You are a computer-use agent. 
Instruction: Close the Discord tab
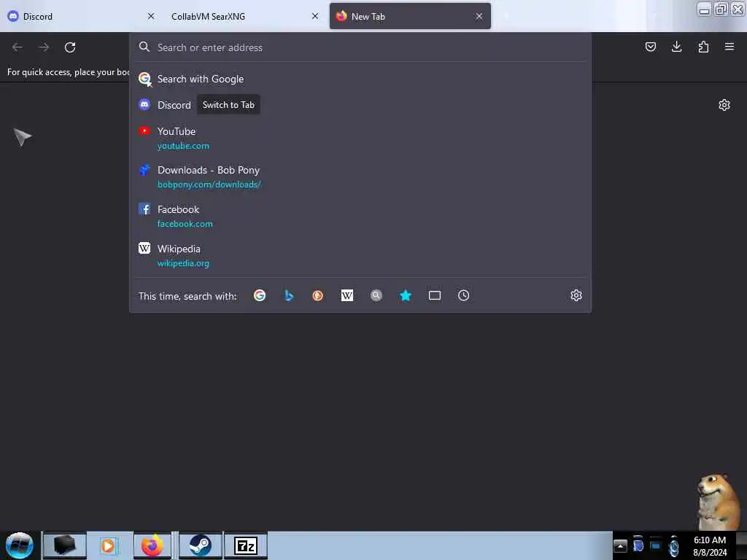151,16
